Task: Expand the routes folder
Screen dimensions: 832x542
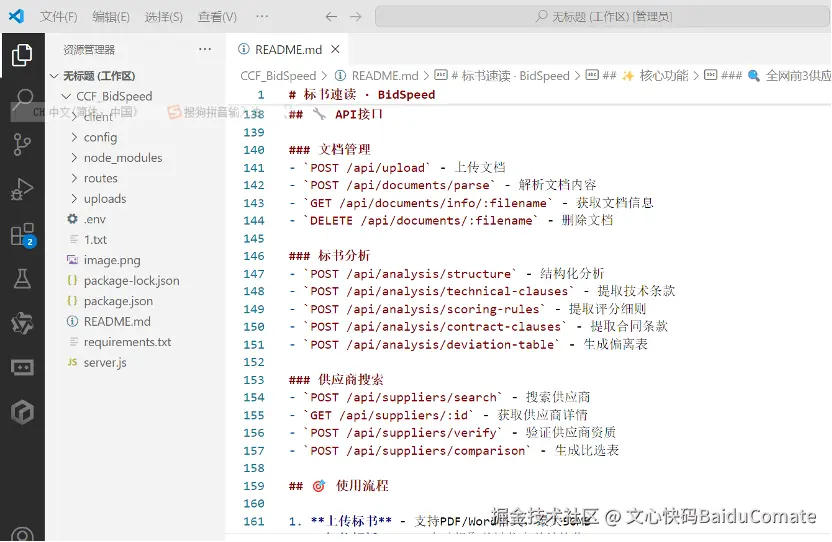Action: (74, 178)
